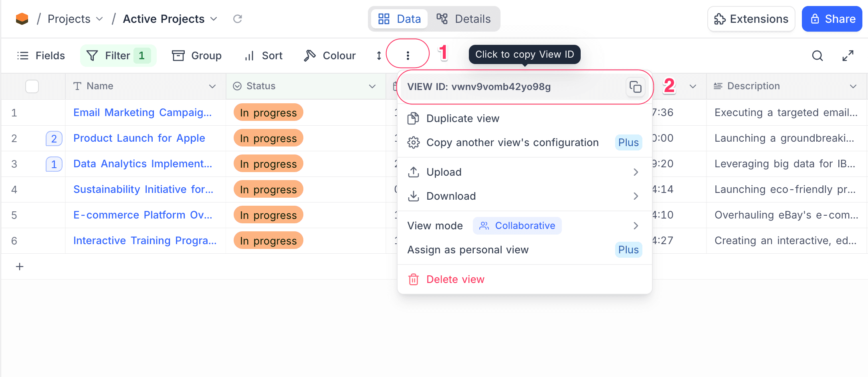Switch to the Details view toggle
Viewport: 868px width, 377px height.
point(464,19)
